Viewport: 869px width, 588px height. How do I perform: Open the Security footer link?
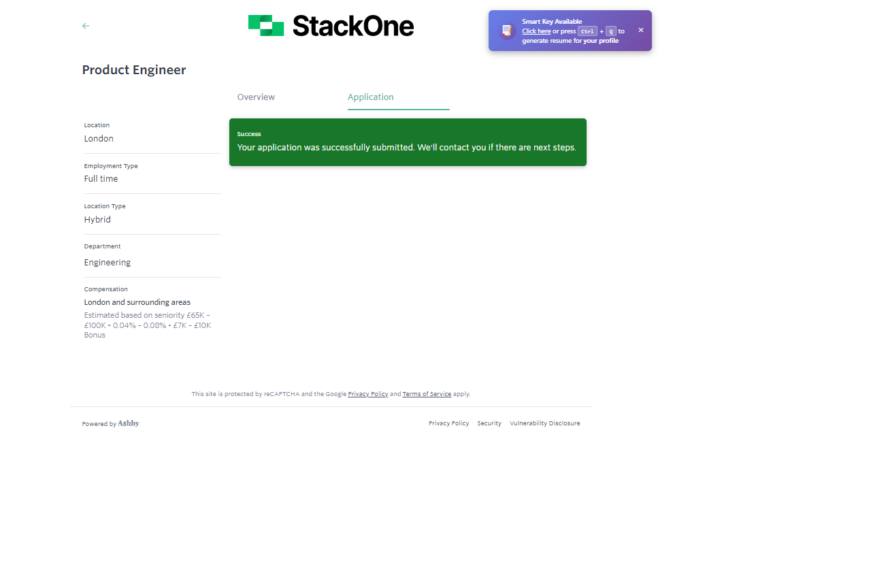click(x=489, y=423)
